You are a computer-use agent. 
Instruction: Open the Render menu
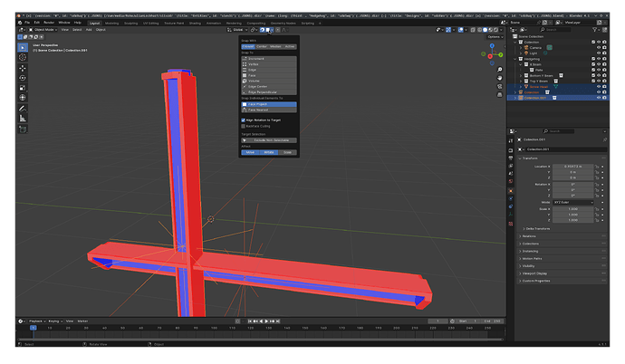click(49, 23)
